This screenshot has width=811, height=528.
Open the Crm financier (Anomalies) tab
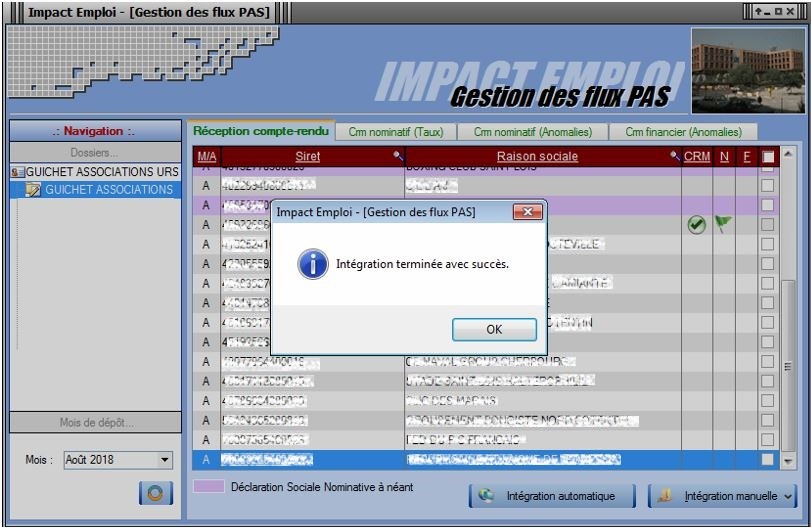683,132
